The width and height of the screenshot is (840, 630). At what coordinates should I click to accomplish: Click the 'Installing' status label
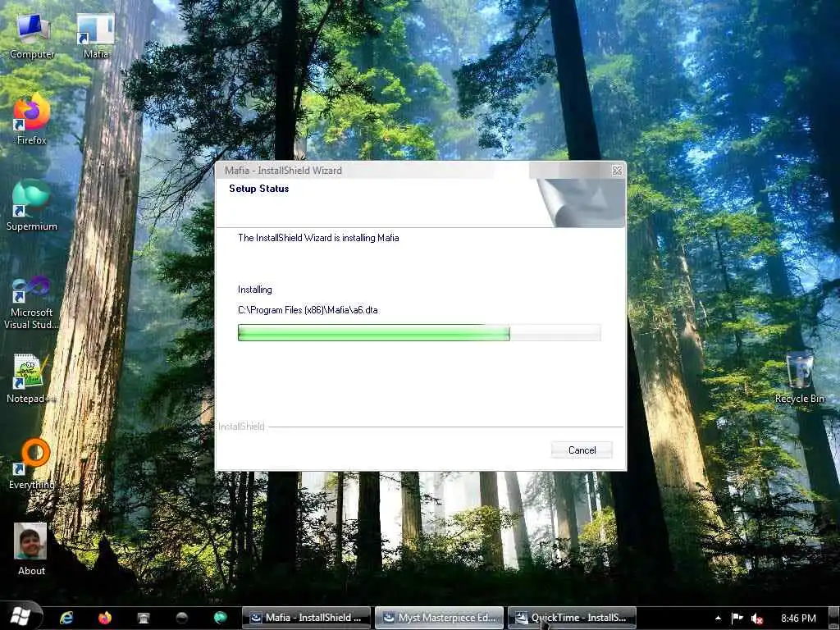pyautogui.click(x=255, y=290)
